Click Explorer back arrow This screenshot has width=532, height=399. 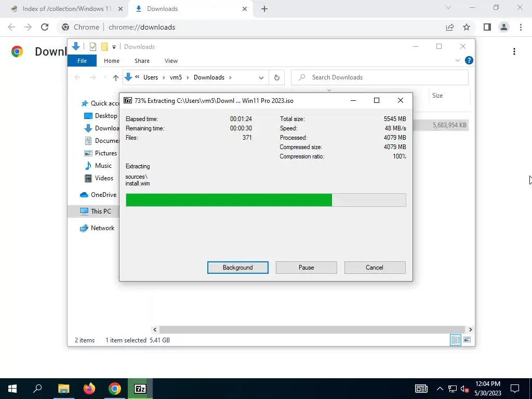coord(77,78)
